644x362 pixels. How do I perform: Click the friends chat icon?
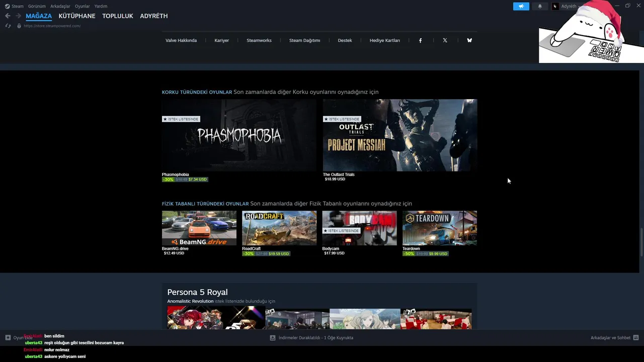point(636,338)
